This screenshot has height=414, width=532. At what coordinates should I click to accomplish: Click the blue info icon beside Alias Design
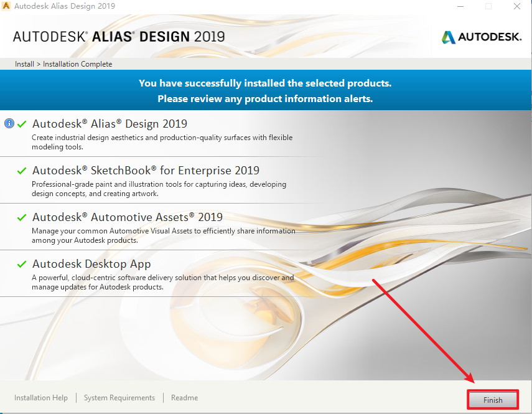(9, 123)
